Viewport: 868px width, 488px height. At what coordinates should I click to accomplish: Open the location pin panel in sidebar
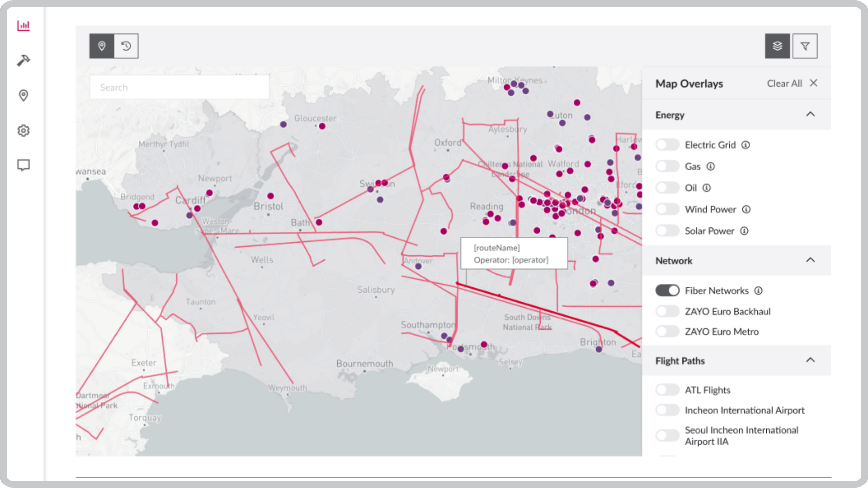[24, 95]
